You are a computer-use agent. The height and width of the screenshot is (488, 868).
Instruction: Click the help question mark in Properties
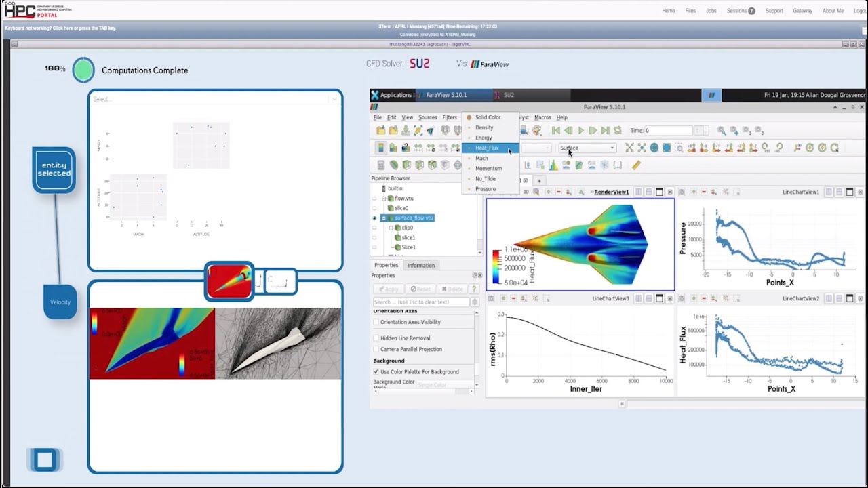474,289
